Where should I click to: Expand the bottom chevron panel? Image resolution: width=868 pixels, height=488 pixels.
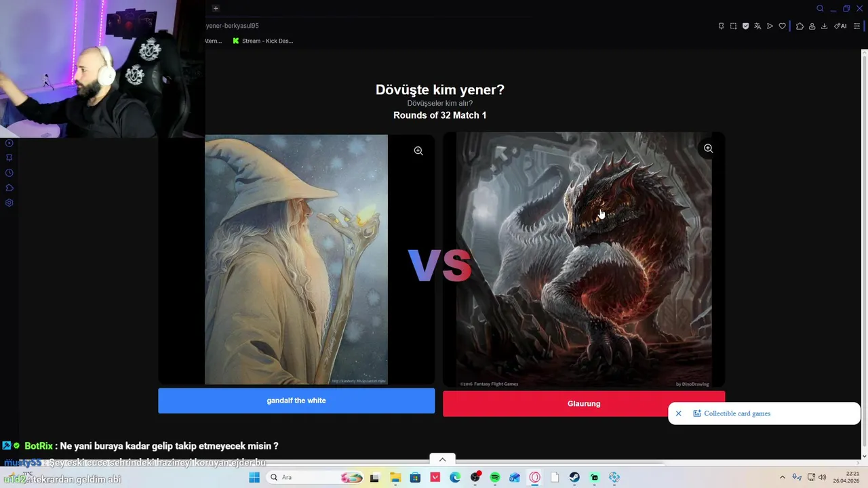point(442,460)
